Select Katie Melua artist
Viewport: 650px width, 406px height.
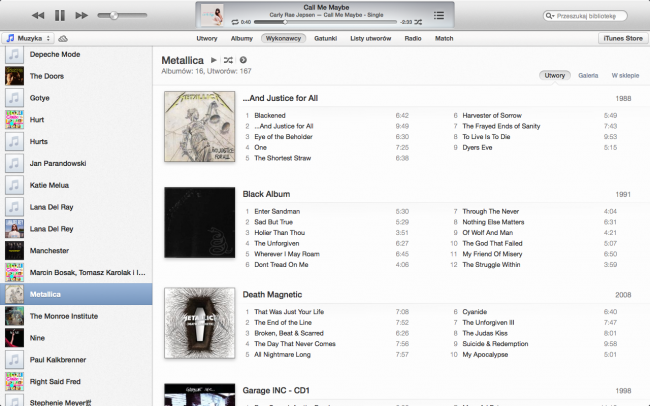pos(76,185)
